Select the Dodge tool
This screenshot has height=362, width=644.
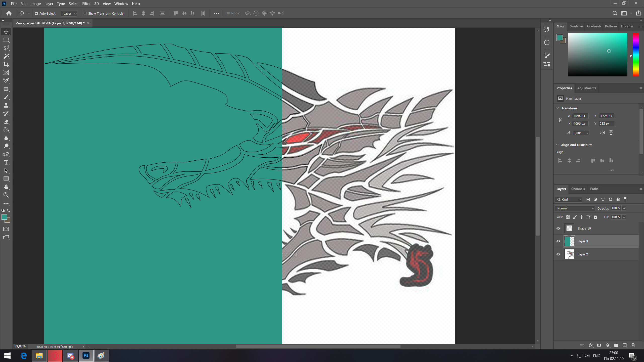click(x=6, y=146)
